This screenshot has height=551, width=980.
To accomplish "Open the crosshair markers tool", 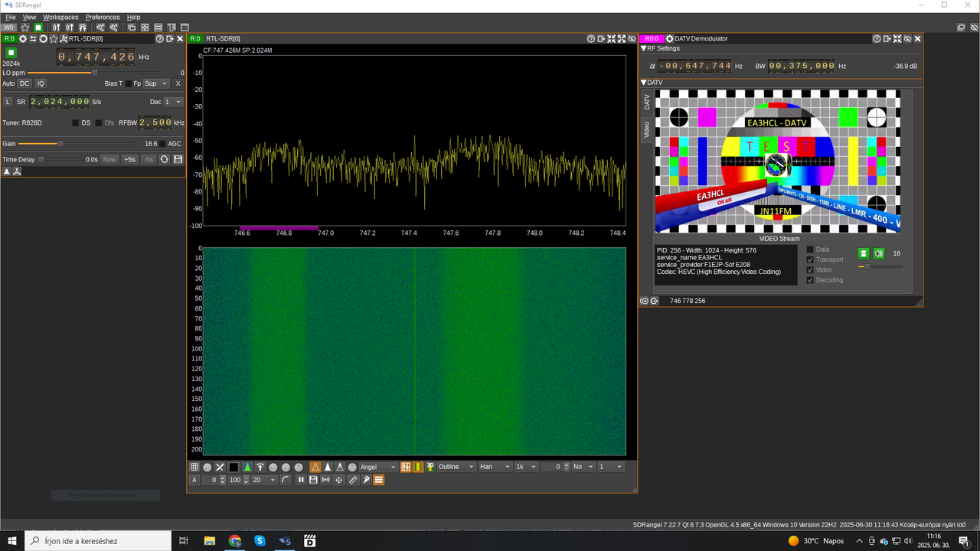I will click(x=339, y=480).
